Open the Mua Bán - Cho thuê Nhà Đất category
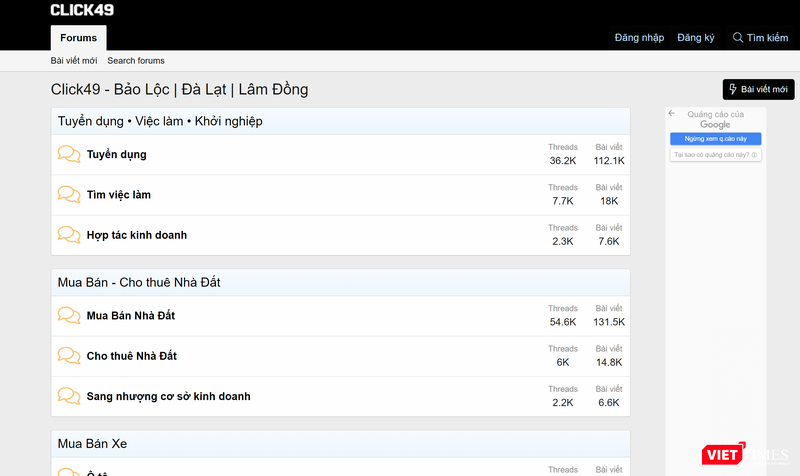Viewport: 800px width, 476px height. tap(139, 282)
